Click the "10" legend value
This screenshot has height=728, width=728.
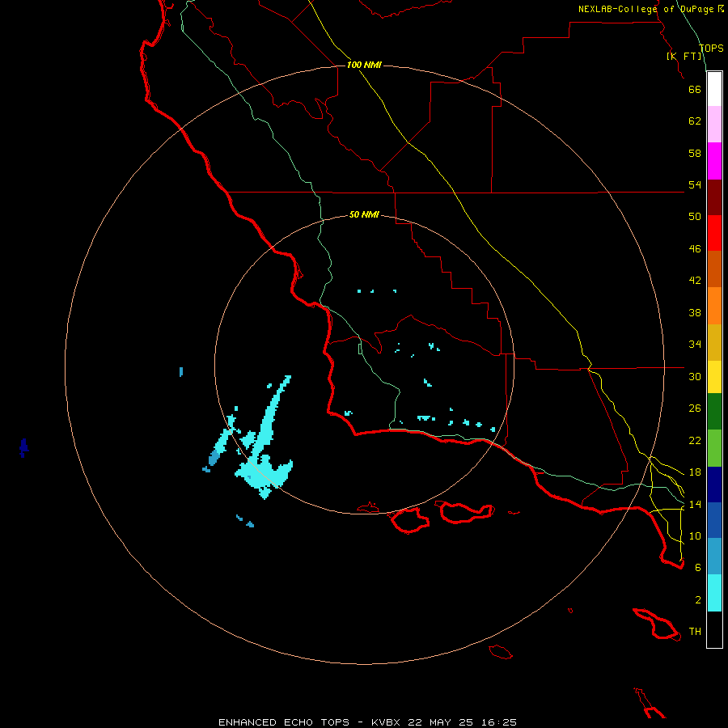(x=695, y=535)
